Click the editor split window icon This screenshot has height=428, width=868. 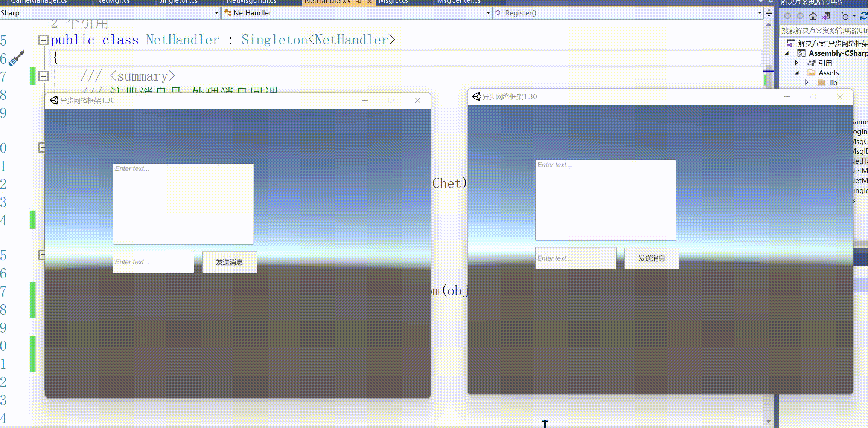[x=769, y=13]
